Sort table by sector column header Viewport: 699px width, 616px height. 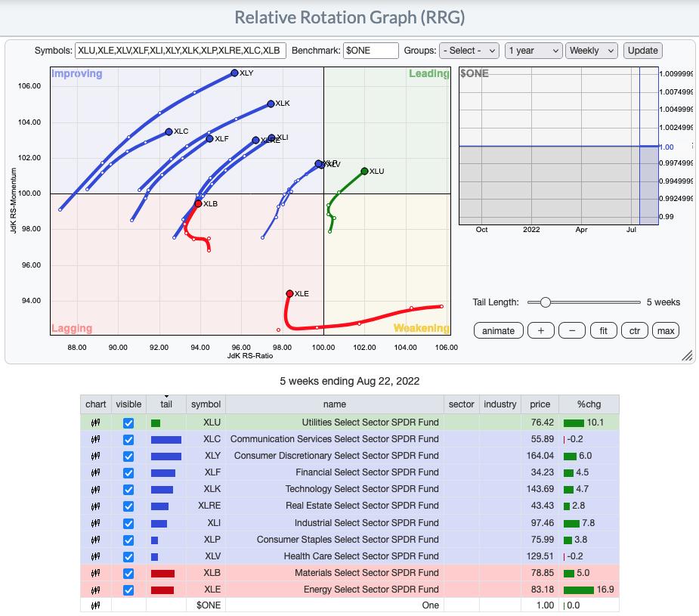click(x=462, y=404)
